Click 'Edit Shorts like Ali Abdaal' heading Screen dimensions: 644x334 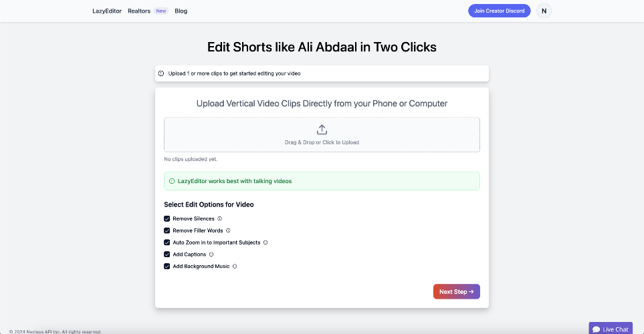pyautogui.click(x=322, y=47)
